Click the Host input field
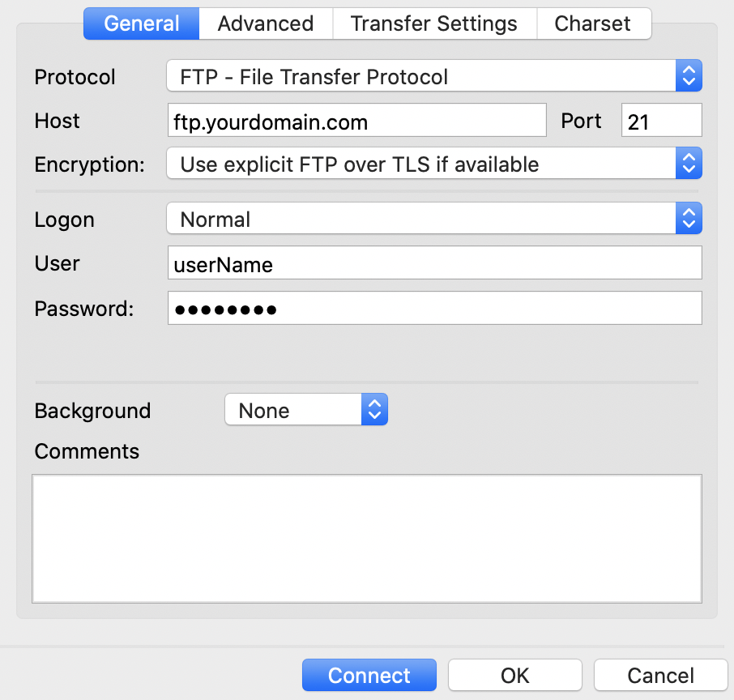 tap(356, 119)
